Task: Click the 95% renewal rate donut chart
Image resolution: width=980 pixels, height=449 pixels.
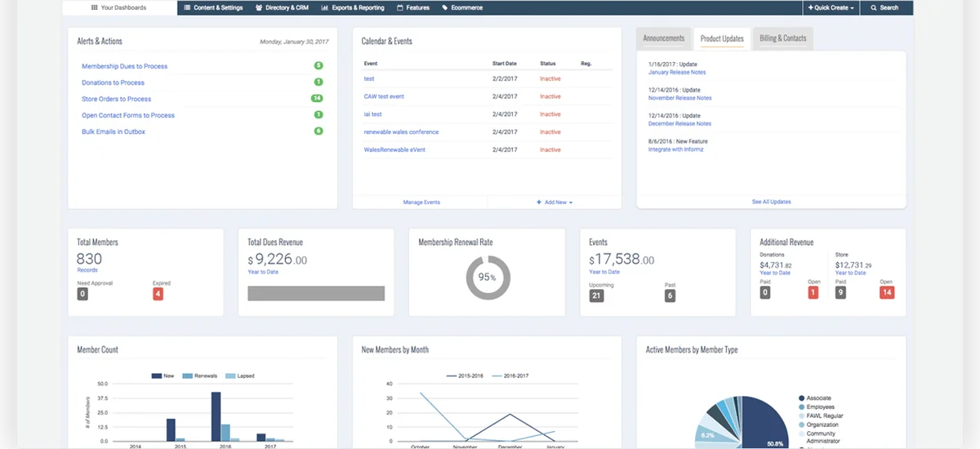Action: click(488, 277)
